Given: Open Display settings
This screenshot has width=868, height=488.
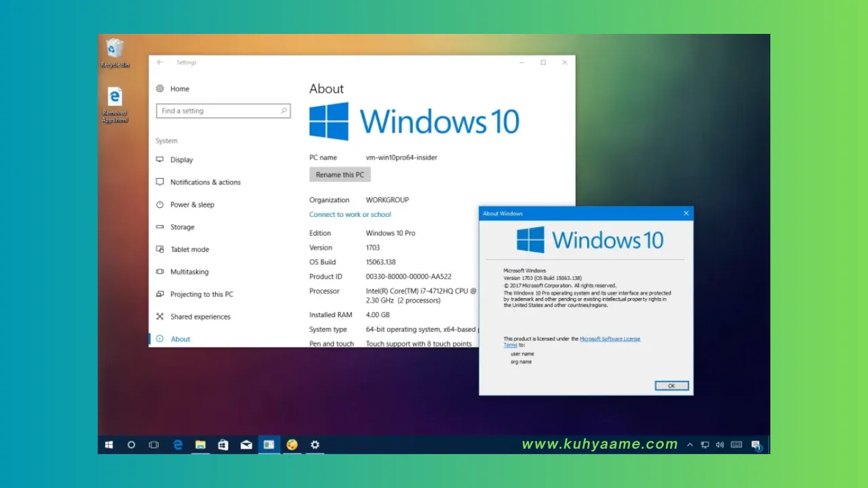Looking at the screenshot, I should pos(175,160).
